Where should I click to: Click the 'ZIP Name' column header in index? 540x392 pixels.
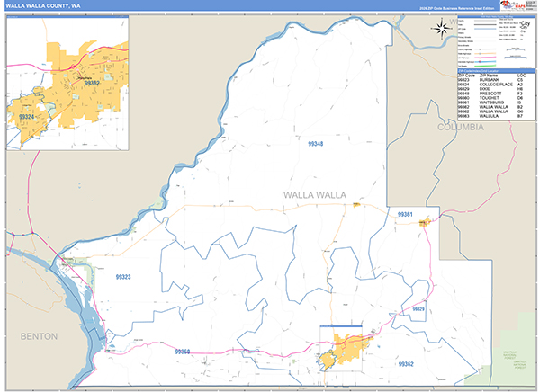tap(489, 76)
